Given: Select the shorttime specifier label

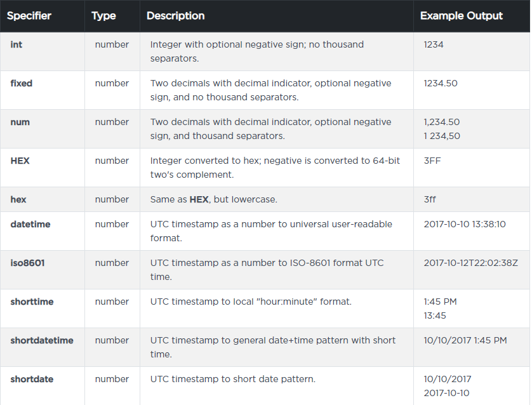Looking at the screenshot, I should tap(32, 302).
